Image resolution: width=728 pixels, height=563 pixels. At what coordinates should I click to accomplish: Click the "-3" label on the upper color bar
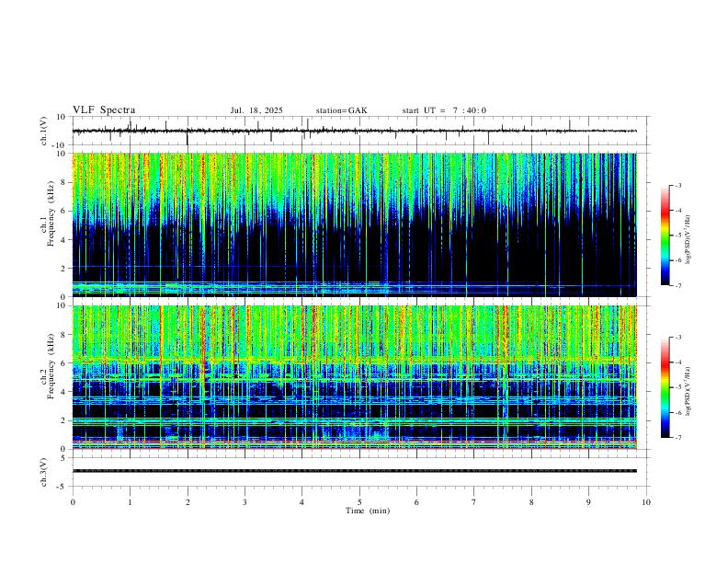tap(677, 186)
